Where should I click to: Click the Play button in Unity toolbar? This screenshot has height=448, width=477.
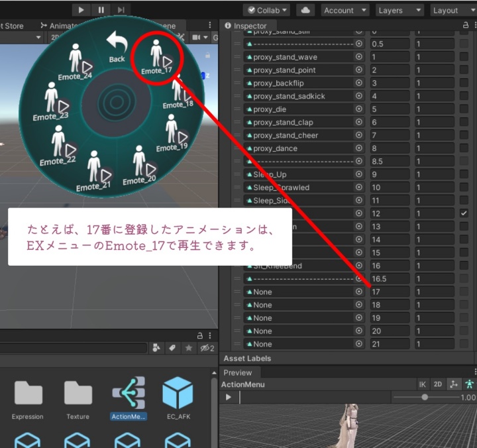pos(81,10)
